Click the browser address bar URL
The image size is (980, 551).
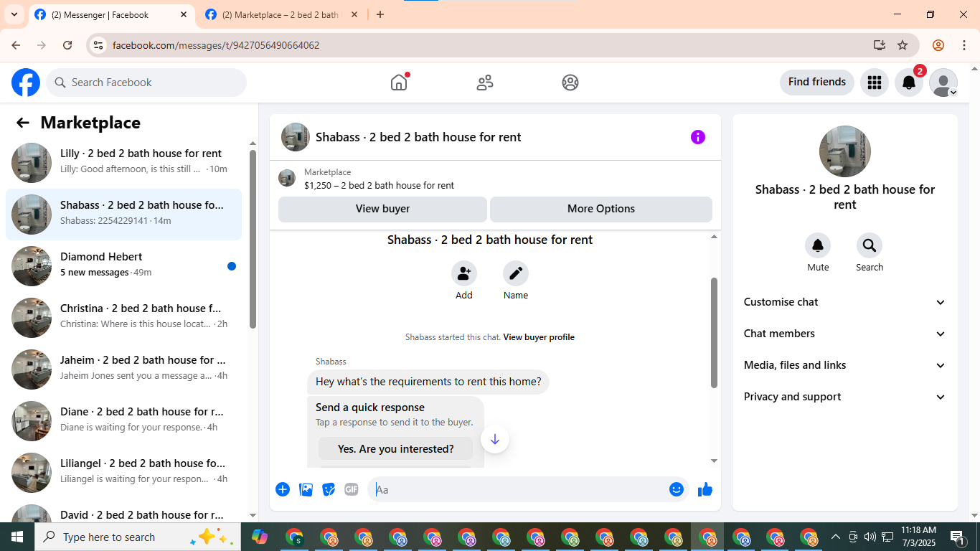(216, 45)
